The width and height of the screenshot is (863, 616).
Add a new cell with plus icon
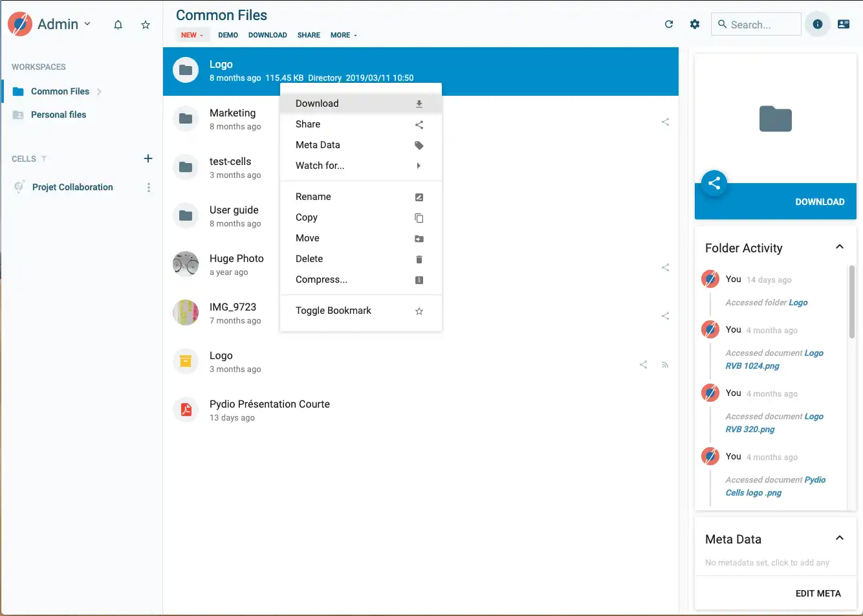click(x=148, y=159)
